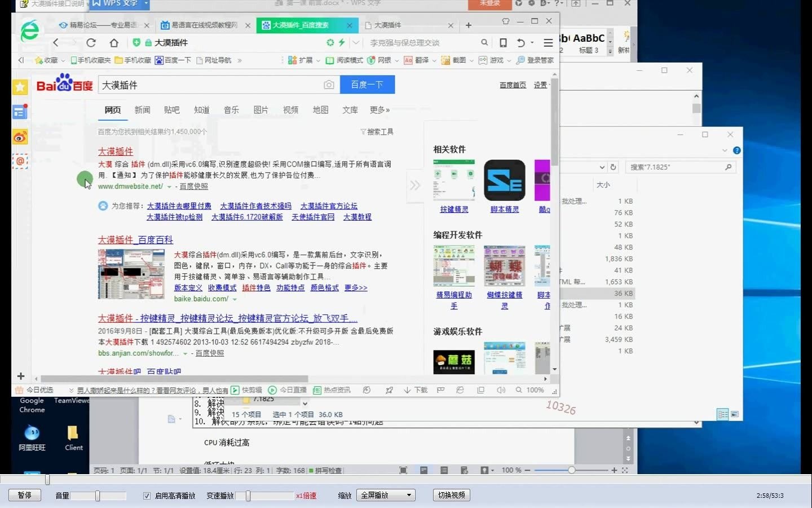Click the video progress bar handle
This screenshot has height=508, width=812.
(x=47, y=480)
